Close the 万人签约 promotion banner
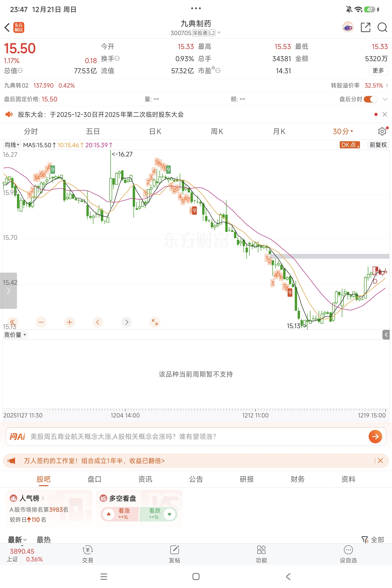Screen dimensions: 392x588 [x=380, y=460]
